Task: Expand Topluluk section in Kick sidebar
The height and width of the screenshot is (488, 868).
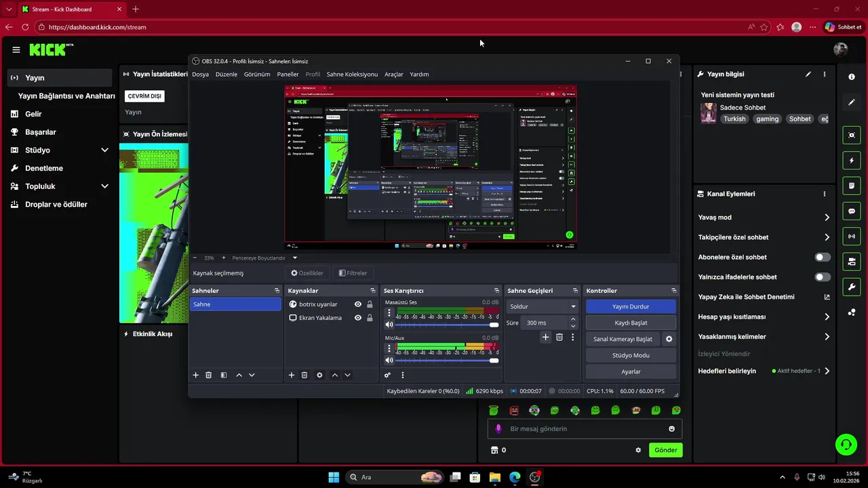Action: tap(104, 186)
